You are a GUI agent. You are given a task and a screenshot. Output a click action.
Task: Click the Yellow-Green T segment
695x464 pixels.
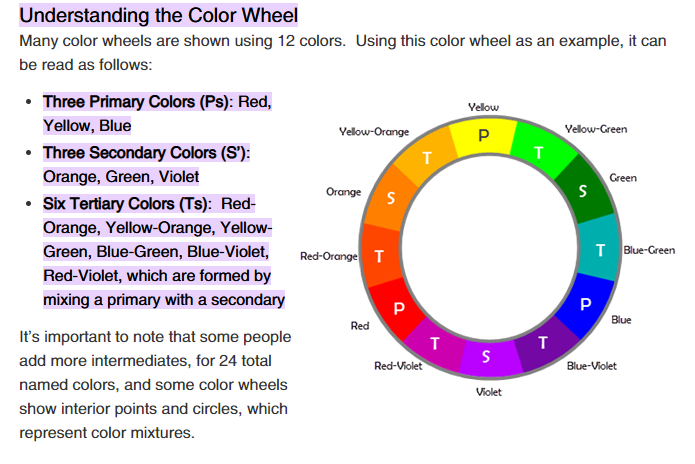click(x=539, y=152)
